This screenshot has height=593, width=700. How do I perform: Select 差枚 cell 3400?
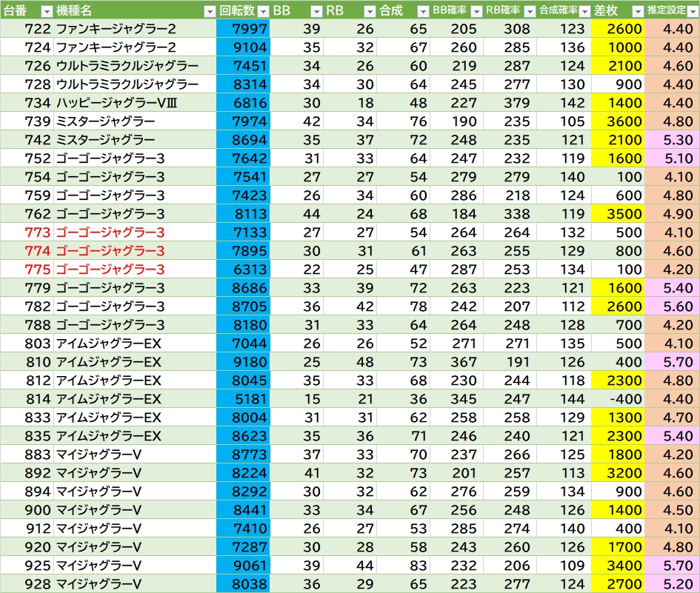[618, 566]
